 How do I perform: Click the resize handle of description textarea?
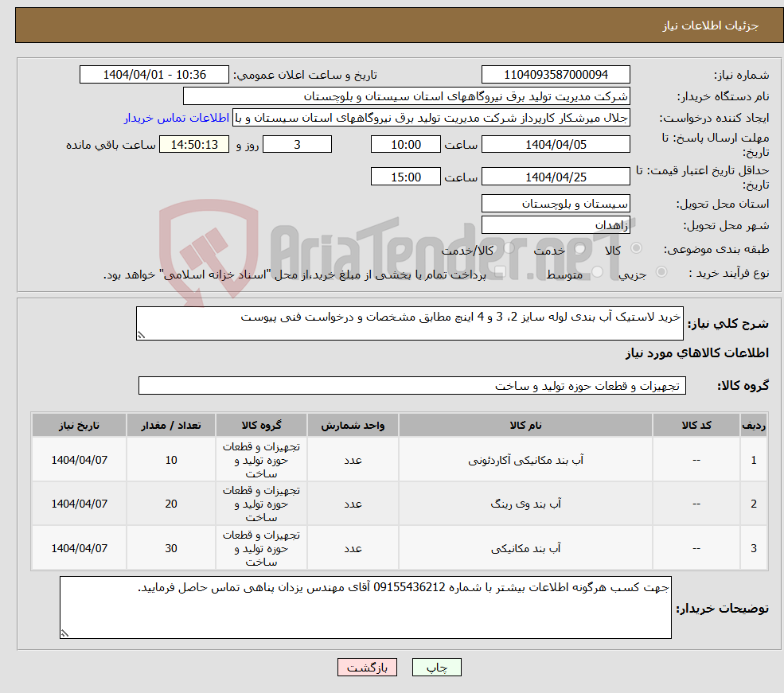coord(141,335)
